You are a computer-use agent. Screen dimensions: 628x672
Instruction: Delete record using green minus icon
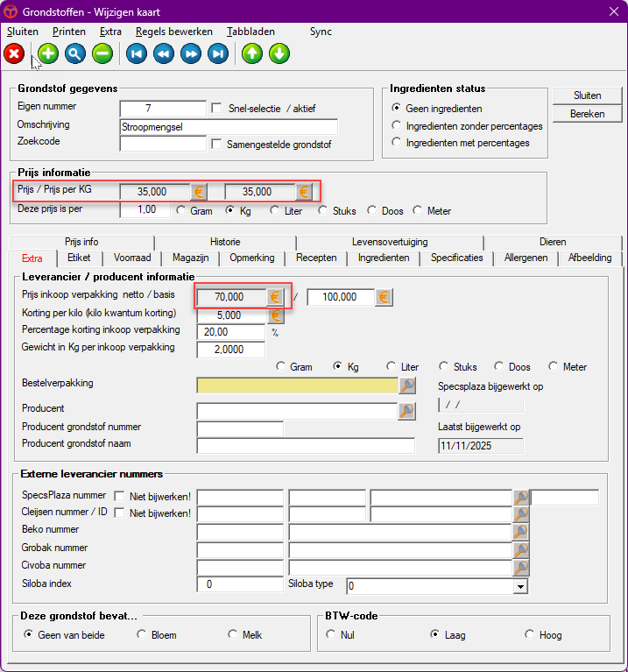coord(102,54)
